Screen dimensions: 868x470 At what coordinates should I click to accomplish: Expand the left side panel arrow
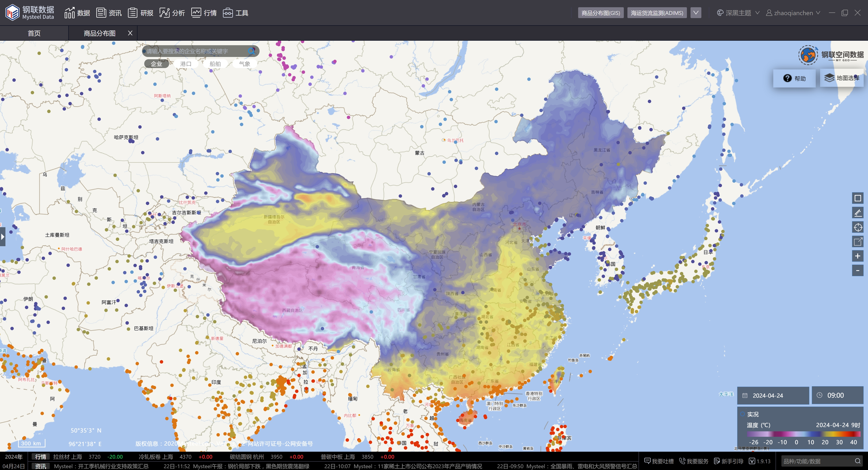point(3,236)
